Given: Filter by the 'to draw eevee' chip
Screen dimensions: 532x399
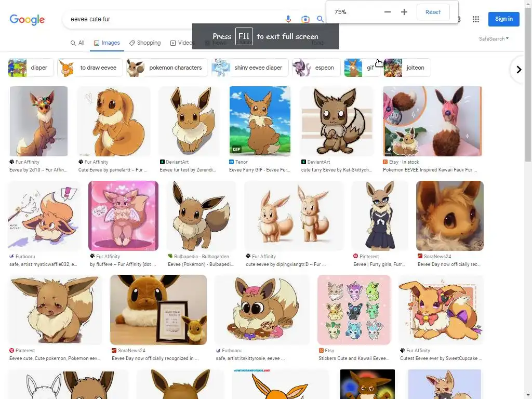Looking at the screenshot, I should (90, 68).
